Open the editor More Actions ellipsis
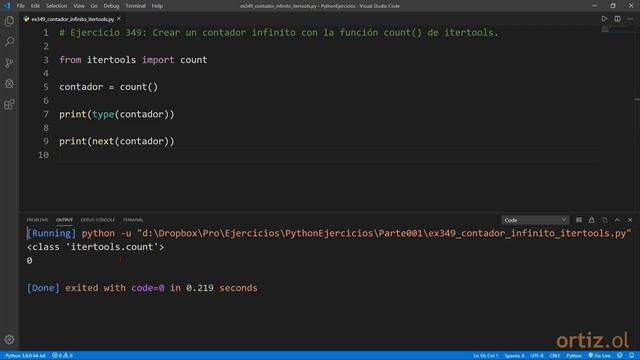 coord(630,19)
